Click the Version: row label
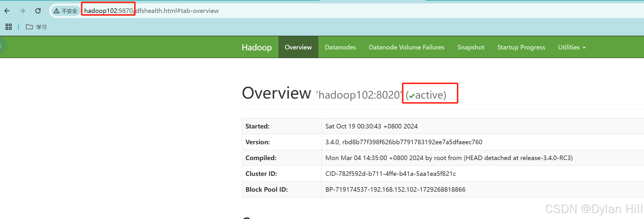This screenshot has width=644, height=219. click(x=258, y=142)
